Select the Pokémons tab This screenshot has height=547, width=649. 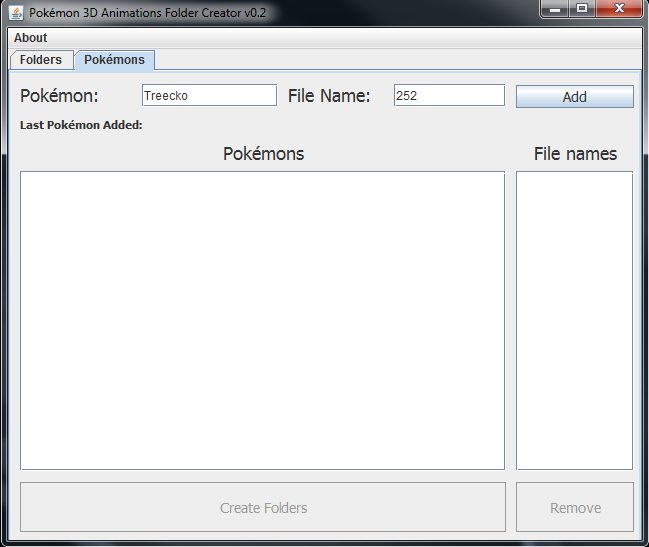[x=114, y=60]
